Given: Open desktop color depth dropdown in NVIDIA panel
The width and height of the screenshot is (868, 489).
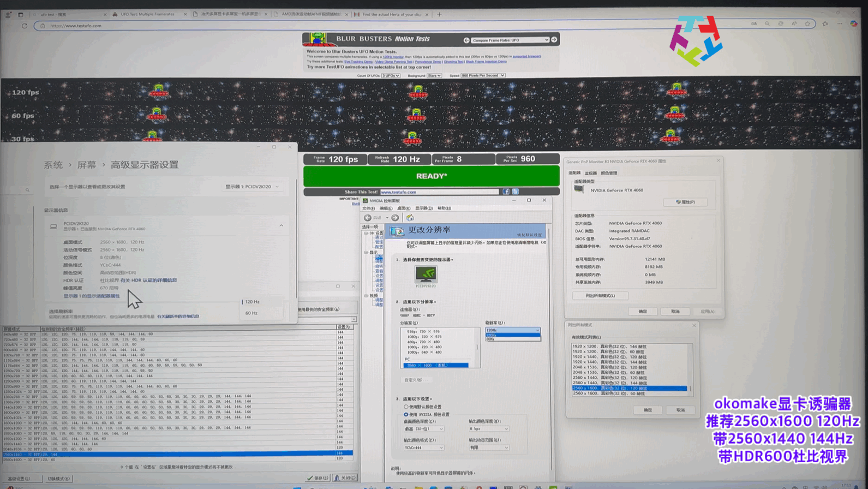Looking at the screenshot, I should click(424, 429).
